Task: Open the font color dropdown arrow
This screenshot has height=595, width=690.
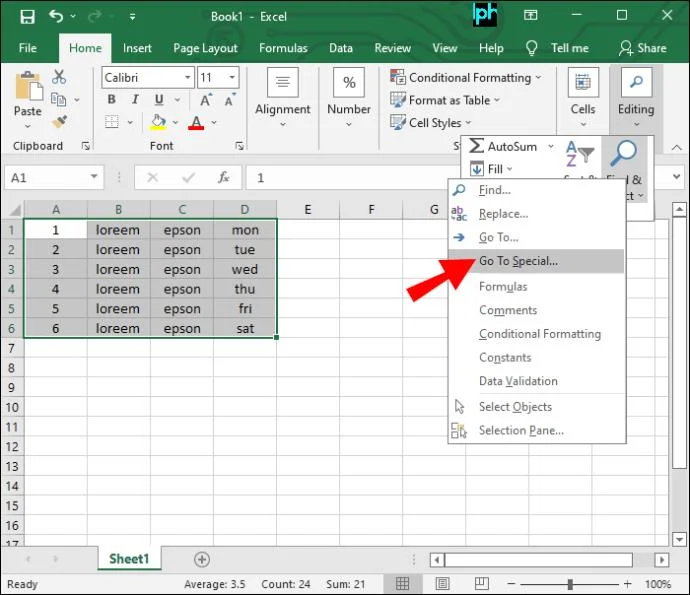Action: (x=214, y=122)
